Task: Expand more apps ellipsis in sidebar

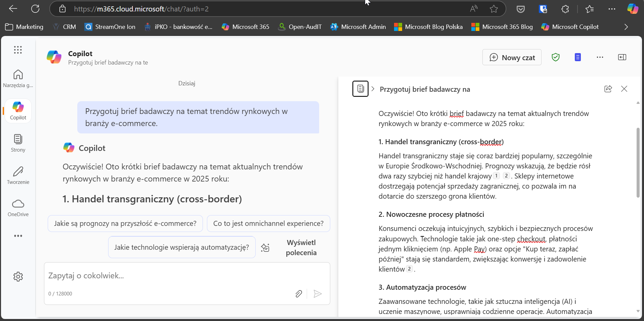Action: [x=18, y=236]
